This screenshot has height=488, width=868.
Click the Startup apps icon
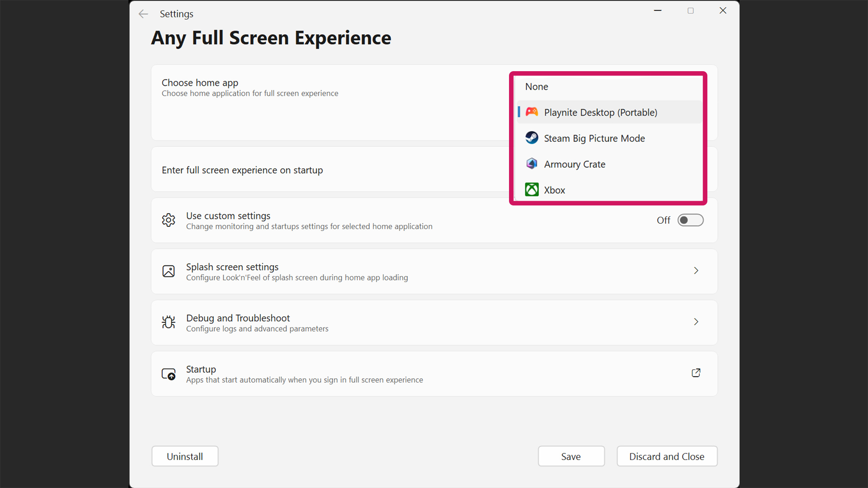point(168,374)
